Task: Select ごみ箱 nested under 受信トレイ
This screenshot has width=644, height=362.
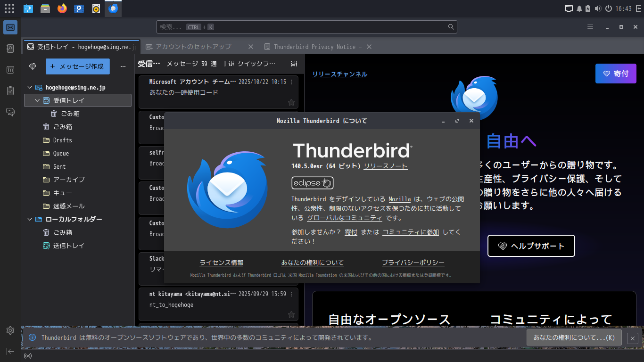Action: coord(78,114)
